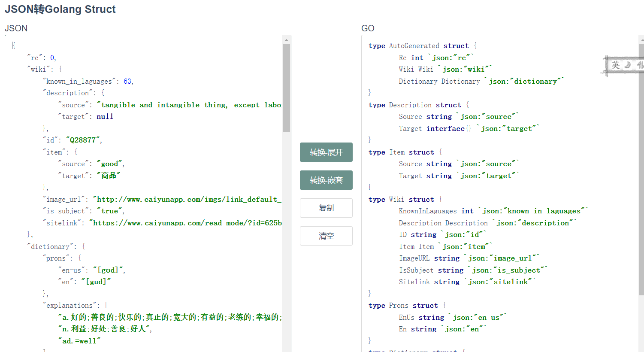Click the Go line "type Item struct {"
Viewport: 644px width, 352px height.
click(x=405, y=152)
